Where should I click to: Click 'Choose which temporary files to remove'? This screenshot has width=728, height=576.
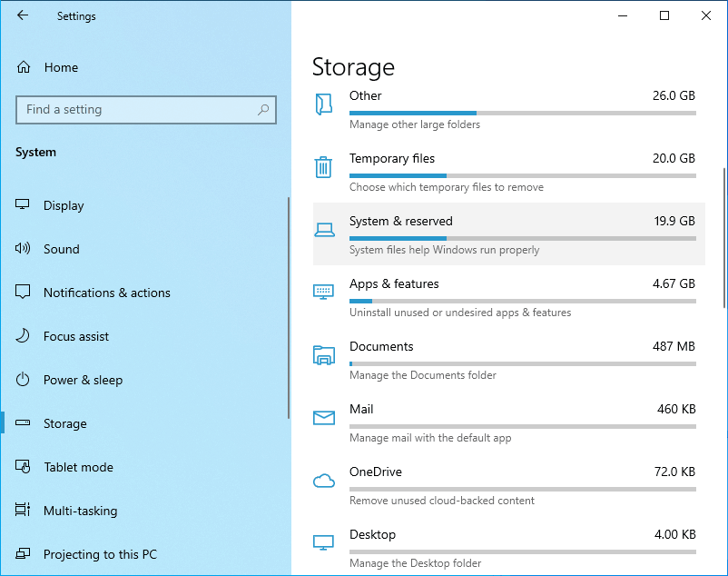click(447, 187)
